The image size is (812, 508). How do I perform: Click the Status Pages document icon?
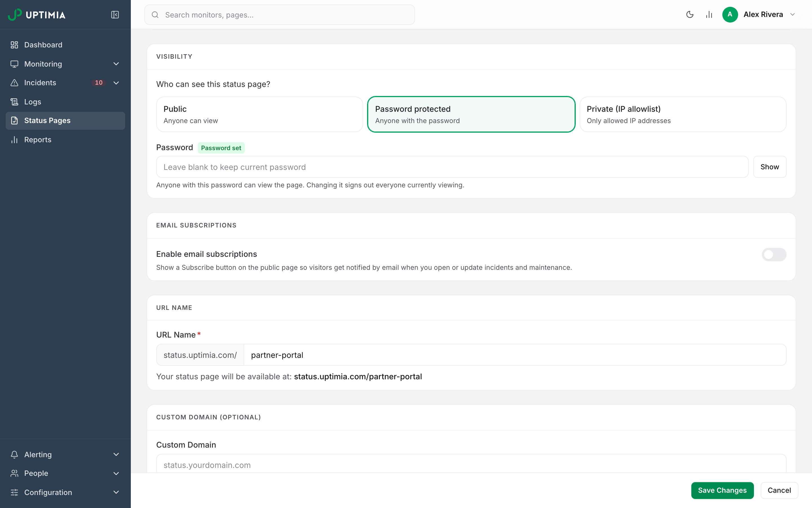[x=14, y=121]
